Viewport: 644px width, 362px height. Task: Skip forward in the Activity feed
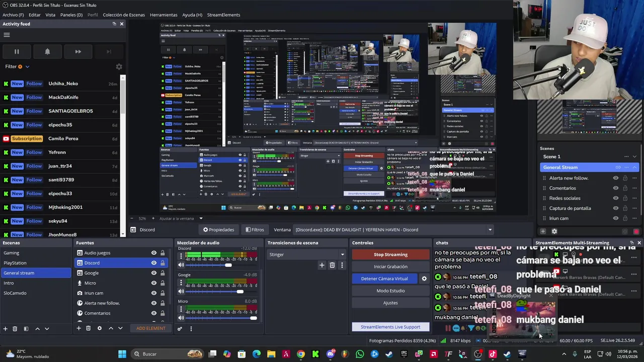tap(78, 51)
